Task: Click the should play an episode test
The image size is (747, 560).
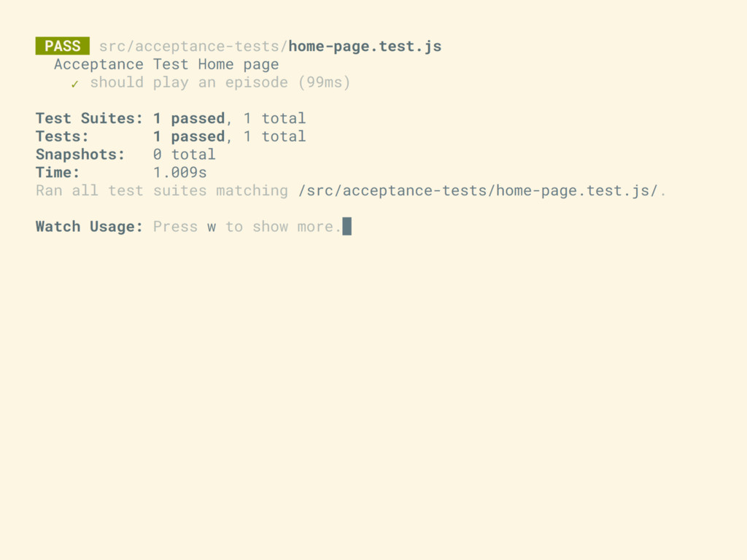Action: pos(189,82)
